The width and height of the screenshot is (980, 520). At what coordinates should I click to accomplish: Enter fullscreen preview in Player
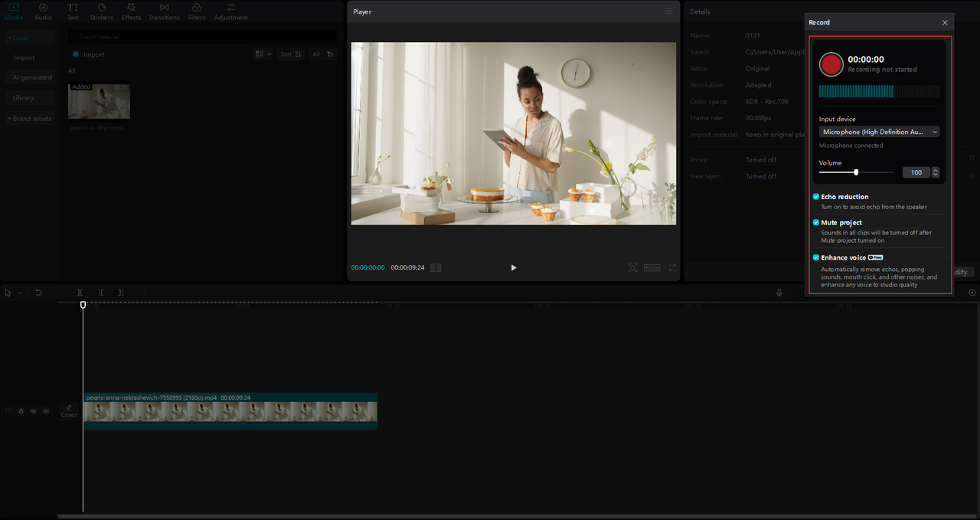point(673,268)
